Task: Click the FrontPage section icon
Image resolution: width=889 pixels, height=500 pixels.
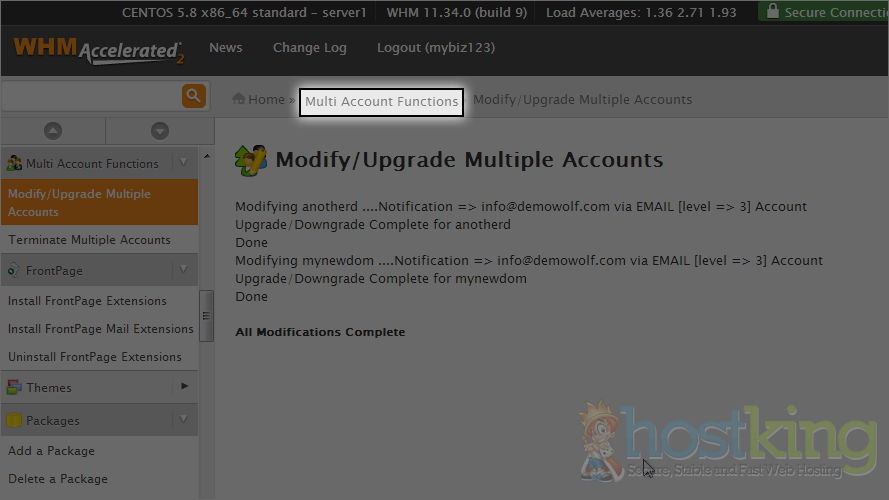Action: point(14,270)
